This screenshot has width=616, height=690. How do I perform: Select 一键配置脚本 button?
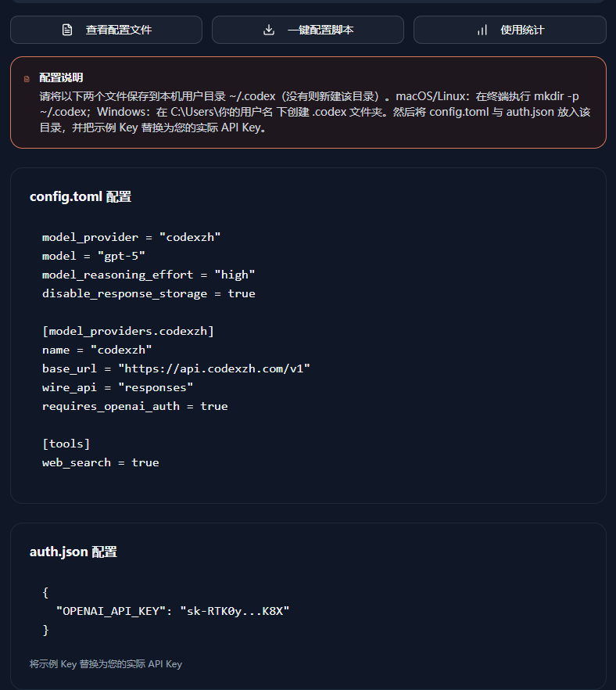pyautogui.click(x=308, y=30)
